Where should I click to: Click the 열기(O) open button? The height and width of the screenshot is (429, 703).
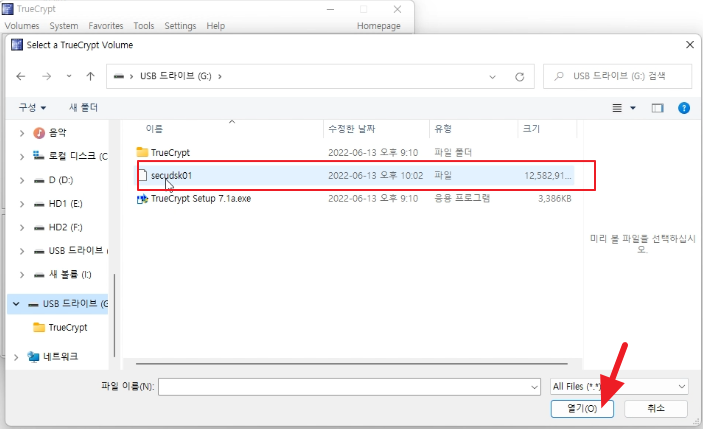point(582,409)
